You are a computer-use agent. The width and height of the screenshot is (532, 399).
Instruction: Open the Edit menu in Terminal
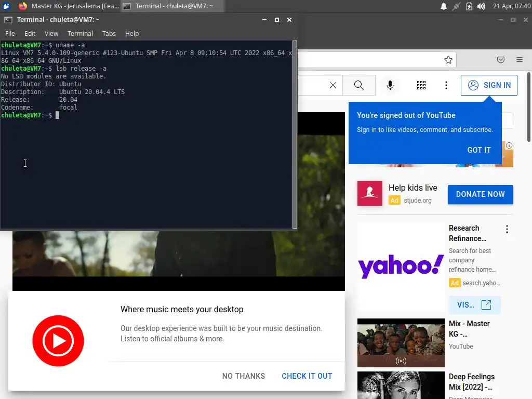[x=30, y=34]
